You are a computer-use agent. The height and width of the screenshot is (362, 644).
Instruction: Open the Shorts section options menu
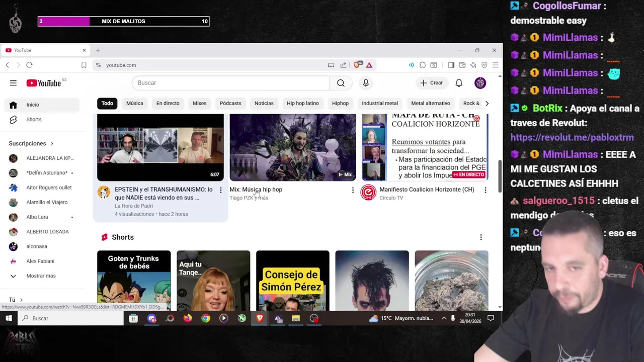tap(480, 237)
